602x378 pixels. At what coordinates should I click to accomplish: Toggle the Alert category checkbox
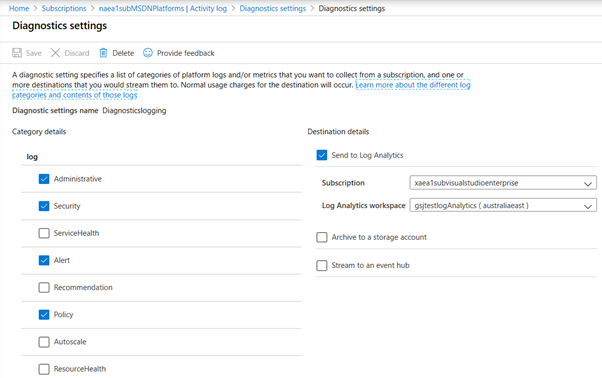[44, 260]
